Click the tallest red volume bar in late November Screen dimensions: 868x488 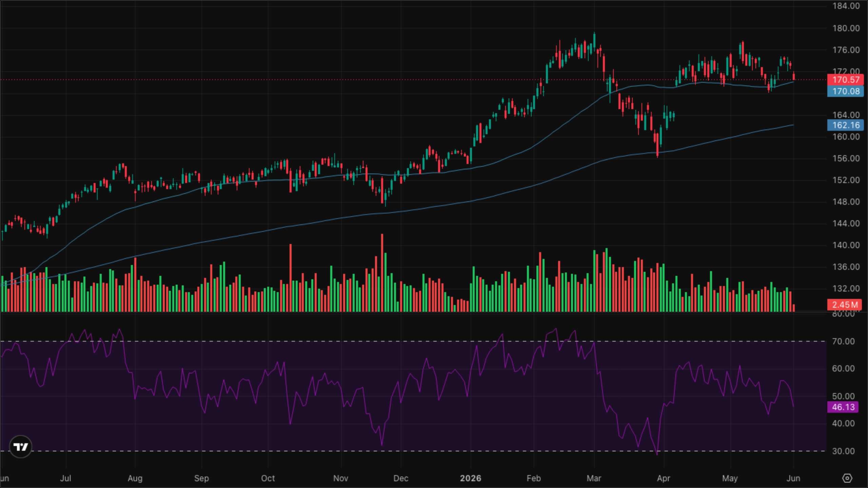[x=382, y=272]
